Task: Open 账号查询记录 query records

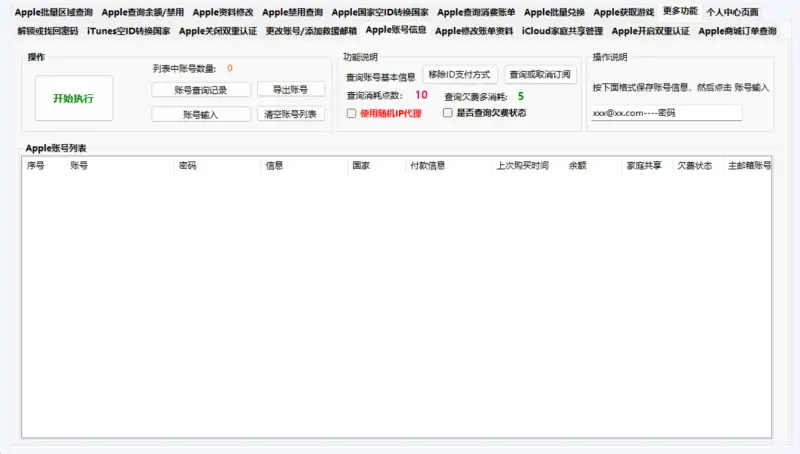Action: 201,89
